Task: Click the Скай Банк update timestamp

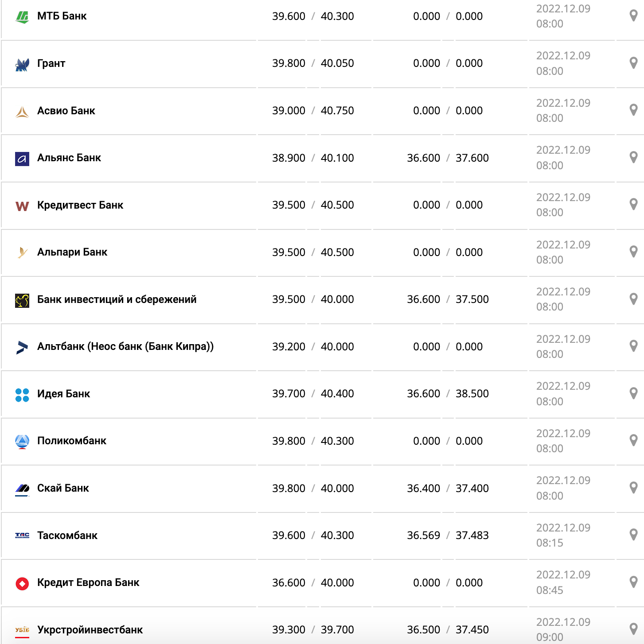Action: coord(563,488)
